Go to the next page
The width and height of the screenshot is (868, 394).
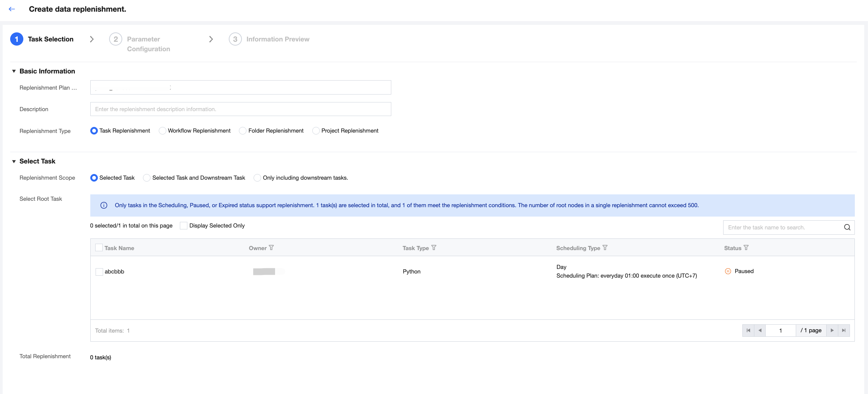[832, 330]
